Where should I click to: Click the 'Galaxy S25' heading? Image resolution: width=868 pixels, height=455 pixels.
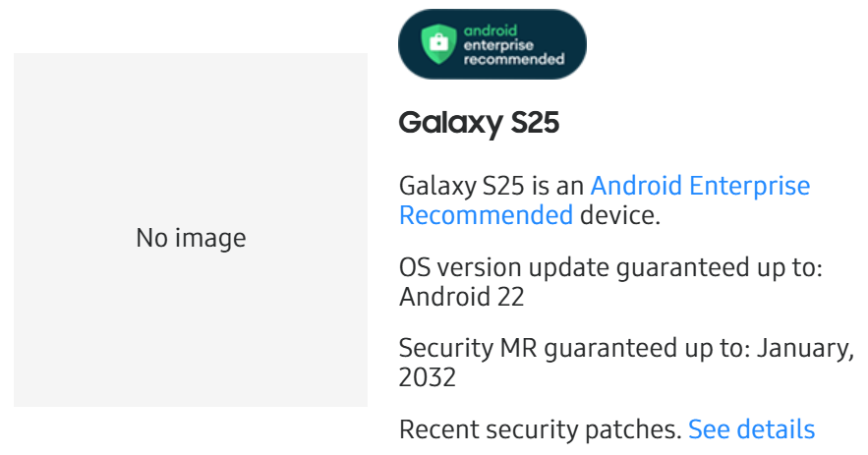click(x=479, y=124)
